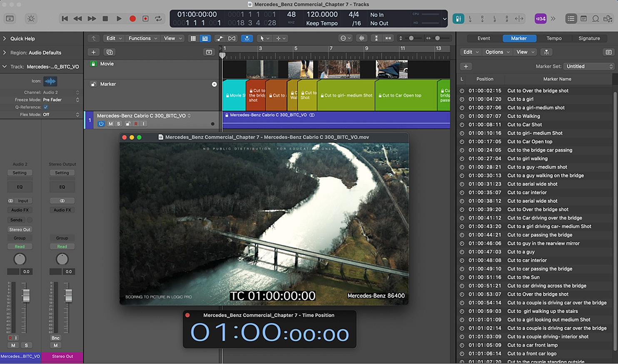Screen dimensions: 618x364
Task: Expand the Quick Help section
Action: point(4,38)
